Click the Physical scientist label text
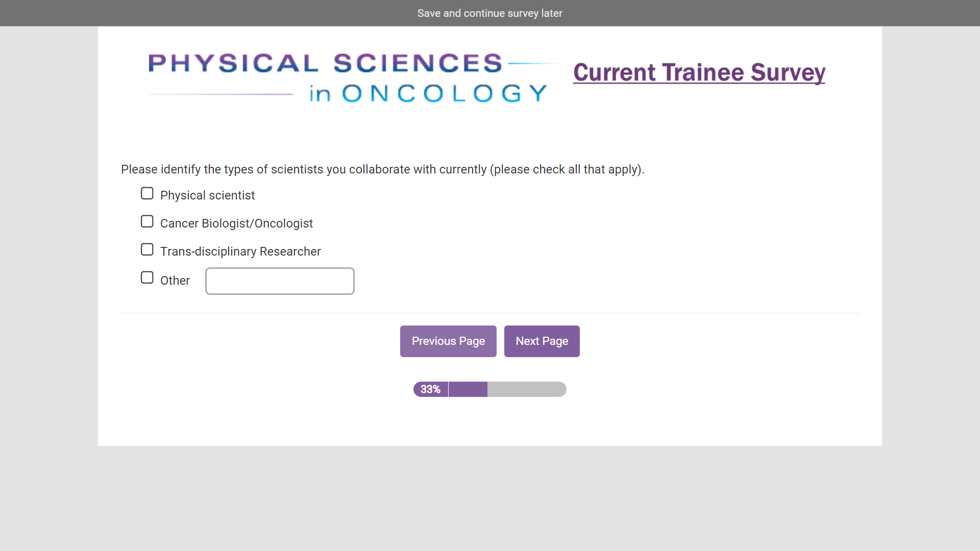 [207, 195]
